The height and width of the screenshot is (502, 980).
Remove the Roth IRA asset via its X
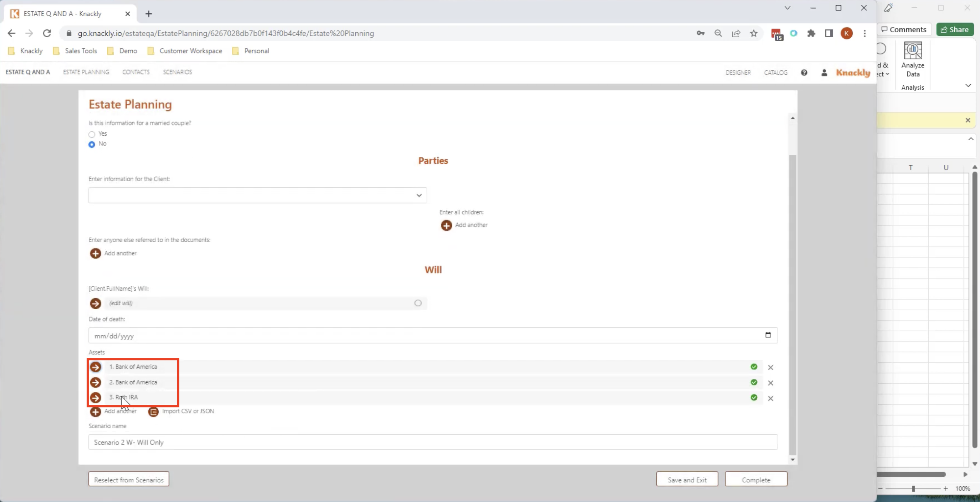tap(771, 397)
